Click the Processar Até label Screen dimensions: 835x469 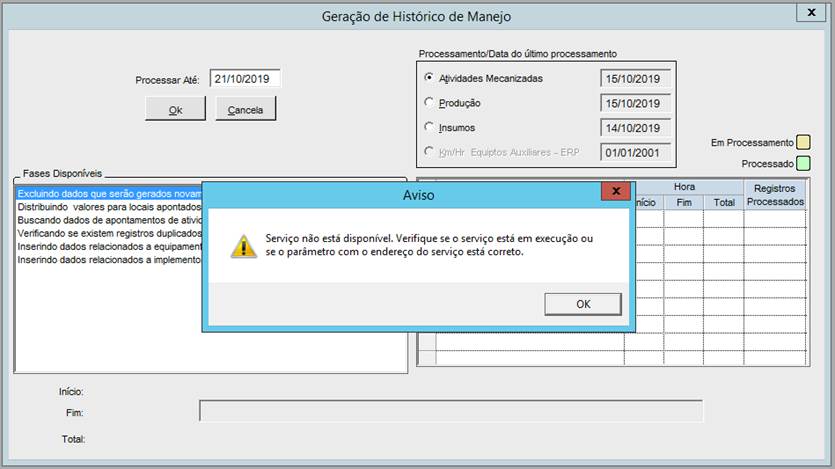point(167,80)
